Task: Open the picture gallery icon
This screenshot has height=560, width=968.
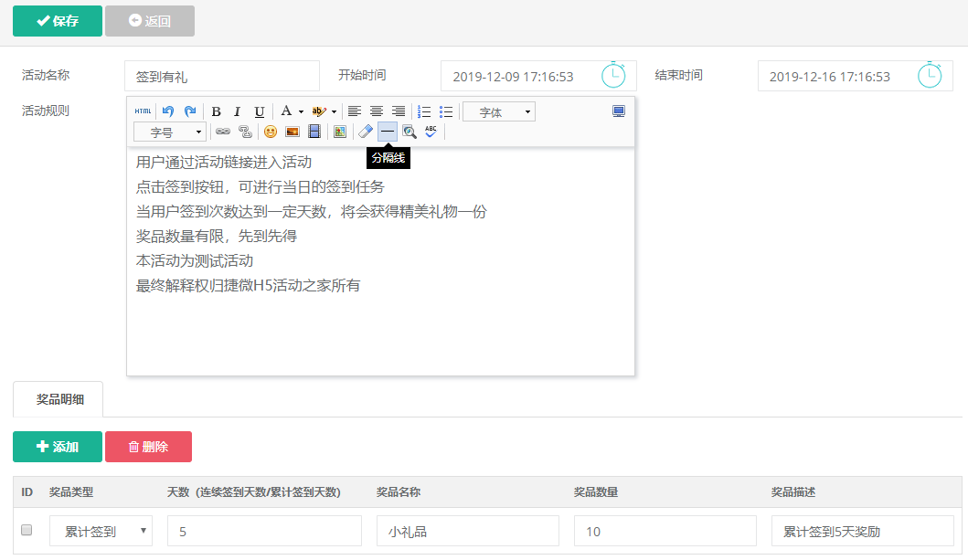Action: point(339,132)
